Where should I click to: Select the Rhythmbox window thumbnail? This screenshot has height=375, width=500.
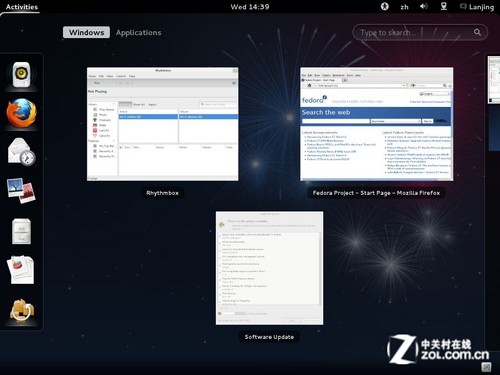(x=163, y=124)
